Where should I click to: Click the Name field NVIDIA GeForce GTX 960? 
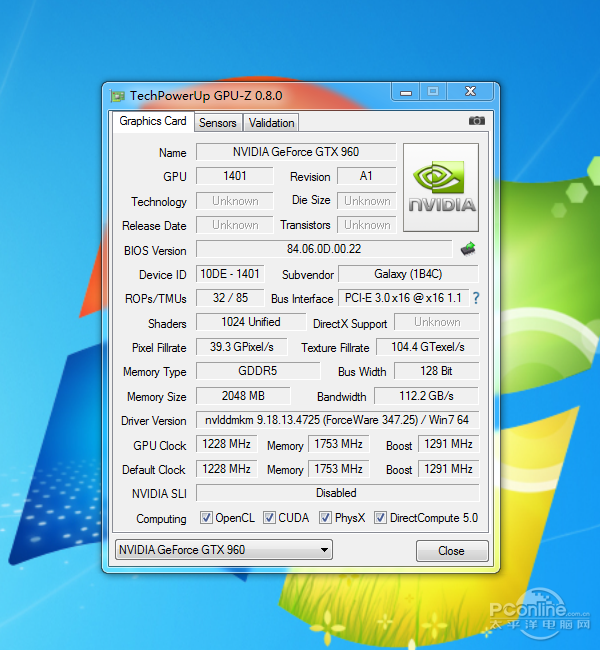(296, 152)
